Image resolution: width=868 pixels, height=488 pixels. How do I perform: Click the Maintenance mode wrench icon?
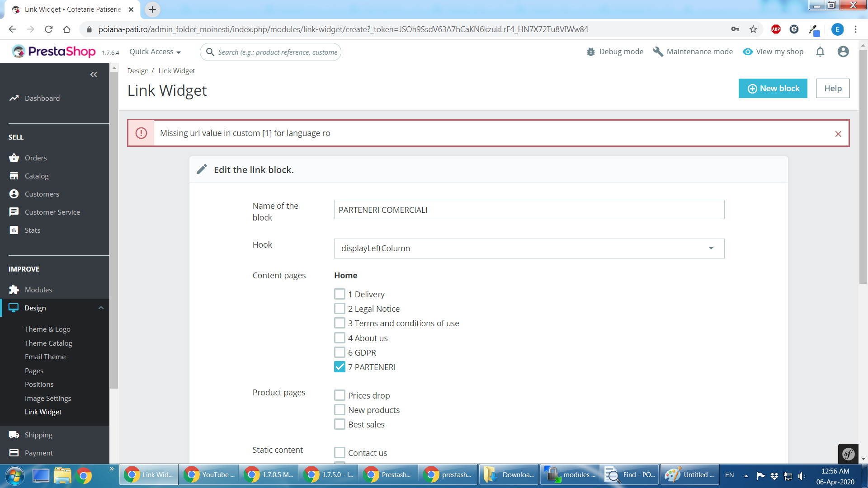658,52
